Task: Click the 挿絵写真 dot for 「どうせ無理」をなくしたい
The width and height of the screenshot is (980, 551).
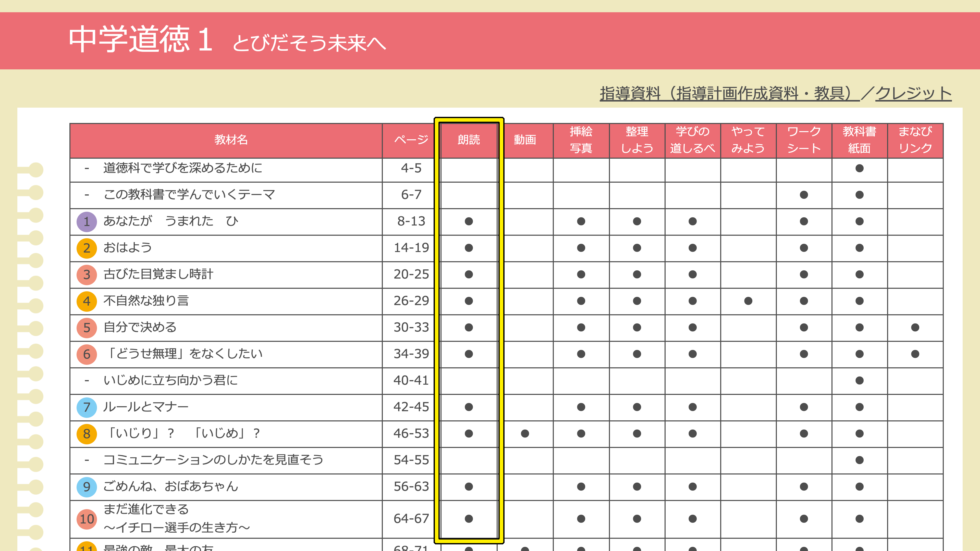Action: (x=581, y=354)
